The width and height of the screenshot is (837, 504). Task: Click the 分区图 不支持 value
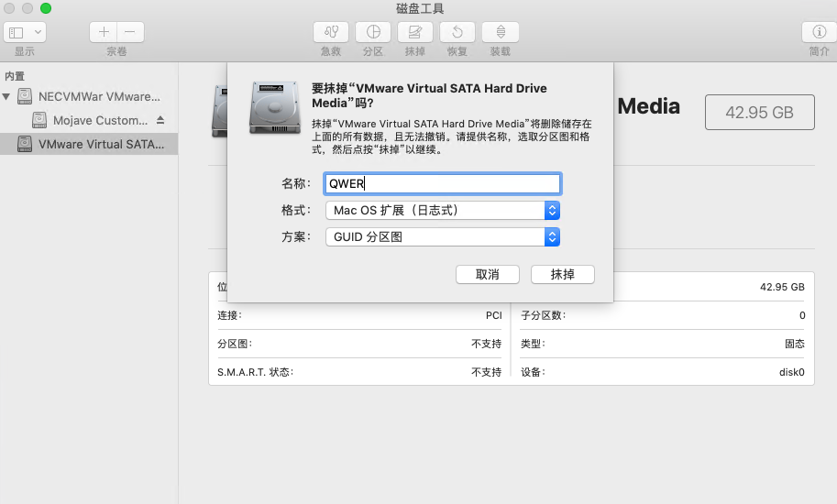[x=486, y=344]
